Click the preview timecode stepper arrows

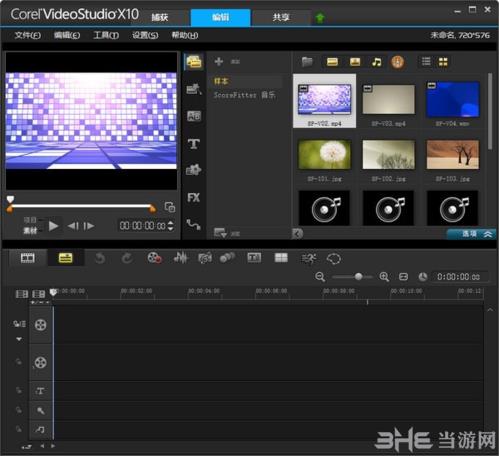(171, 226)
